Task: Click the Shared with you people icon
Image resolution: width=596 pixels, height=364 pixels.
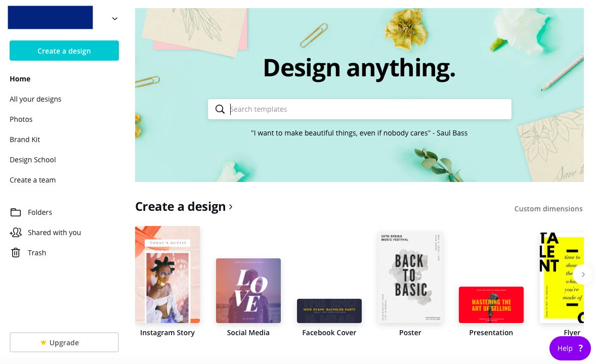Action: tap(16, 233)
